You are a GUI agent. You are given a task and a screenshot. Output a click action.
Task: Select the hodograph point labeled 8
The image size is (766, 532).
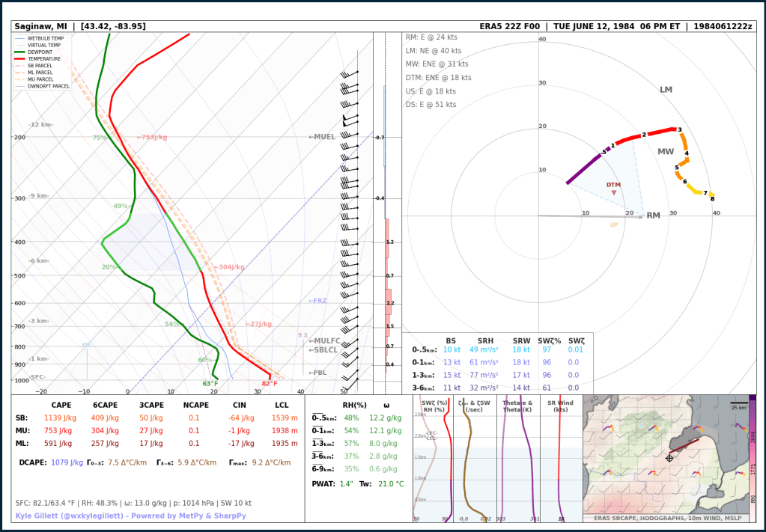[x=712, y=198]
